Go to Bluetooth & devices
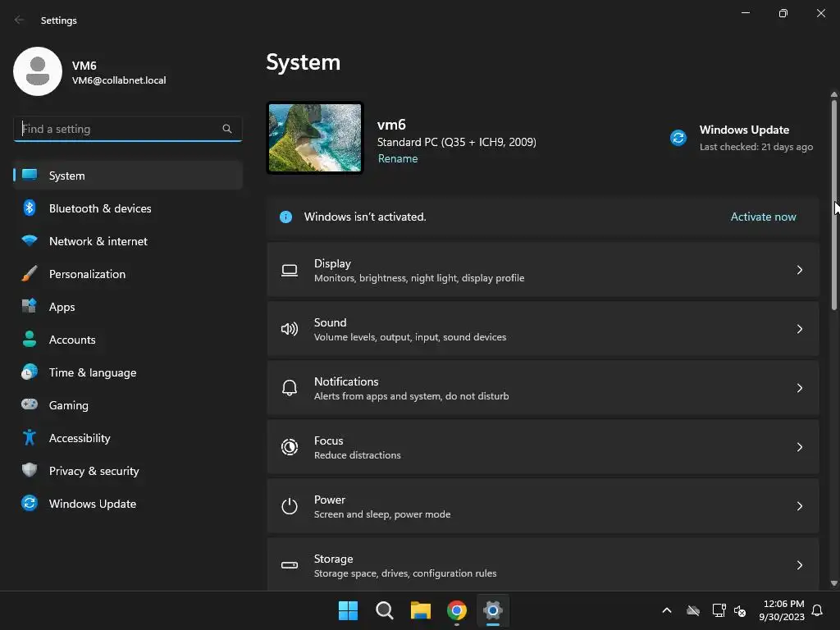The width and height of the screenshot is (840, 630). (x=128, y=208)
